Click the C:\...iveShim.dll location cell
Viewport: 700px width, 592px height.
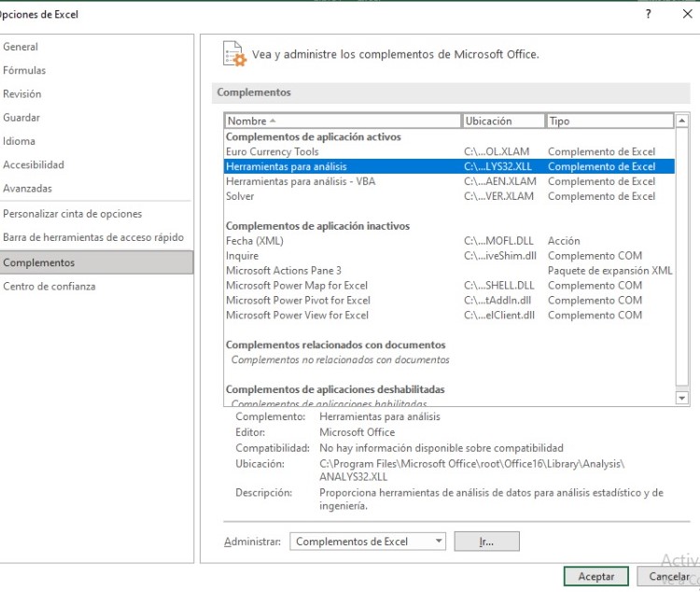tap(500, 256)
